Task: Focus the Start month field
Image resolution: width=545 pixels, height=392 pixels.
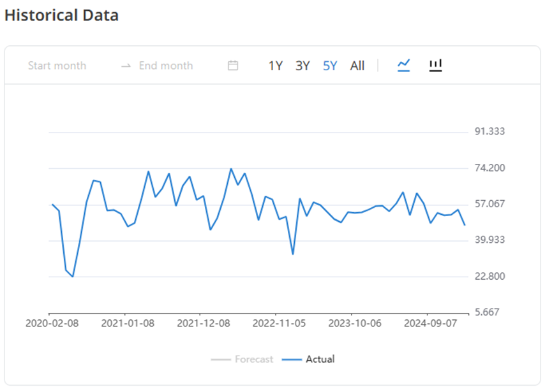Action: point(57,66)
